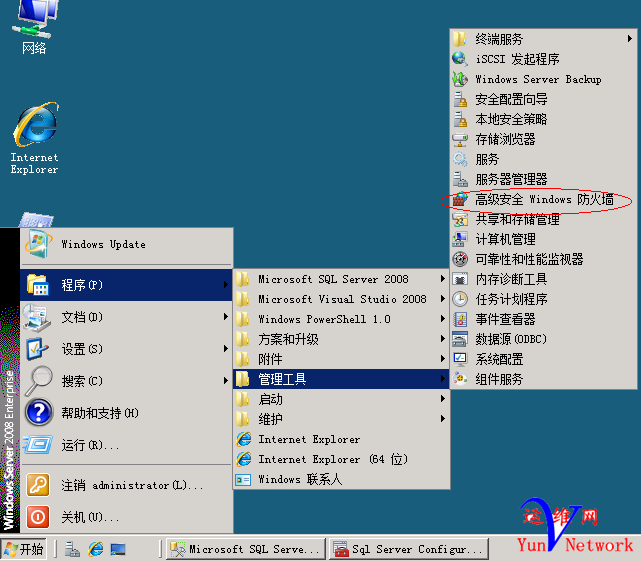Click the 服务器管理器 icon
This screenshot has width=641, height=562.
(460, 179)
